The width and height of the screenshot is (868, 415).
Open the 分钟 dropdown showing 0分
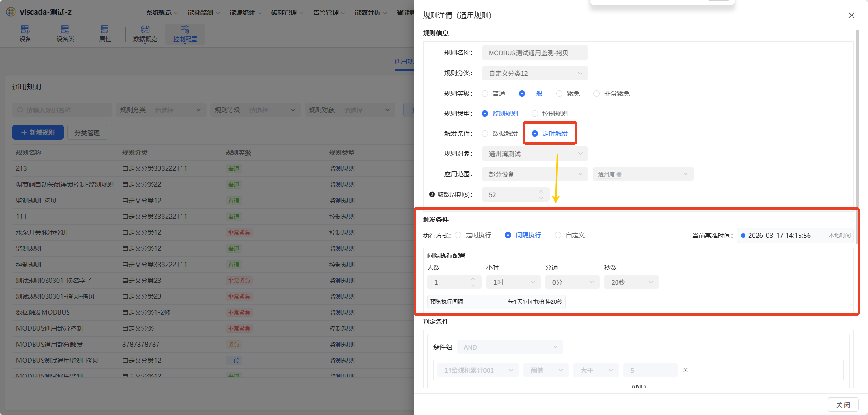572,282
